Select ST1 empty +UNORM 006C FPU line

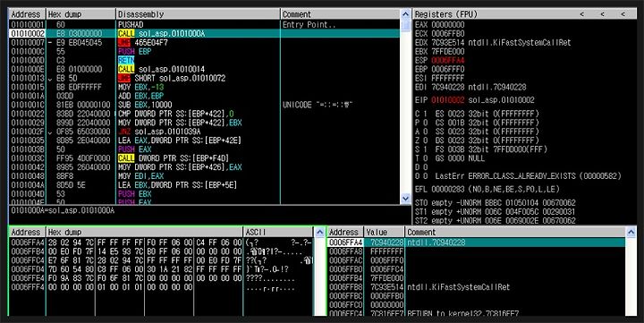click(x=495, y=212)
